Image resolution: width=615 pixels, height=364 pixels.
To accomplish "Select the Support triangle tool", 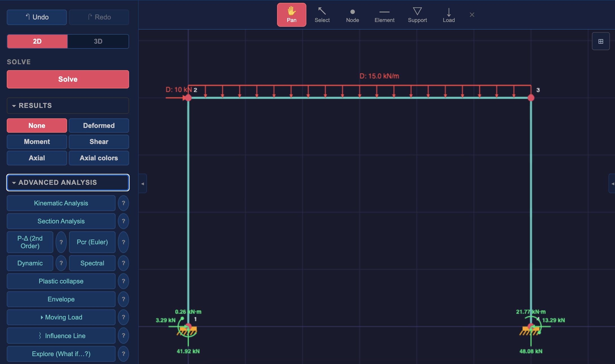I will tap(417, 15).
